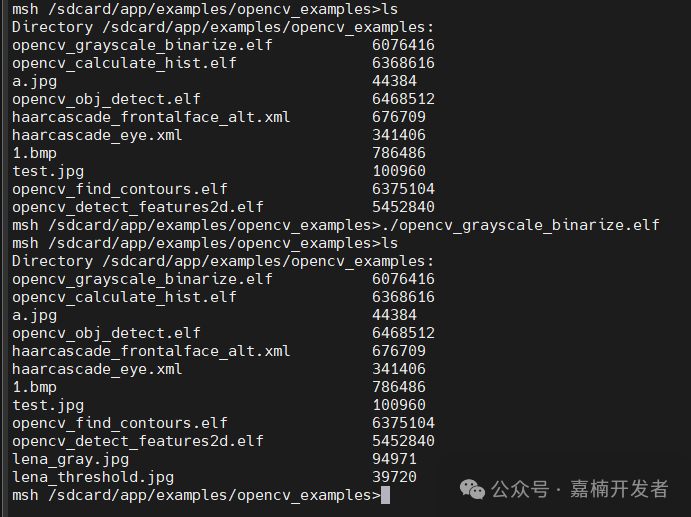Click 1.bmp in the second directory listing
This screenshot has height=517, width=691.
click(x=35, y=387)
